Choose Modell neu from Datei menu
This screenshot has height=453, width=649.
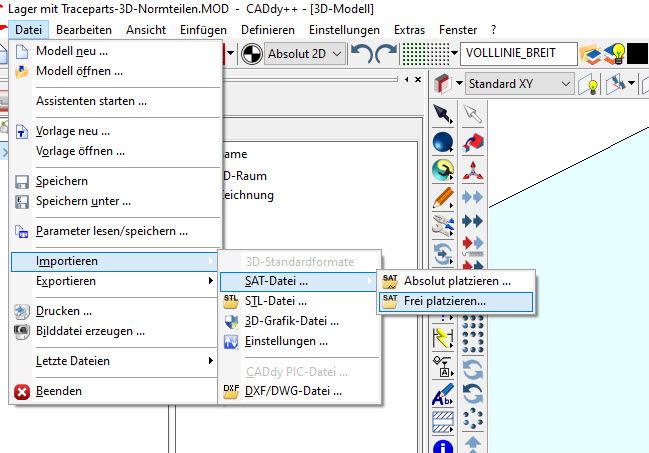click(114, 51)
